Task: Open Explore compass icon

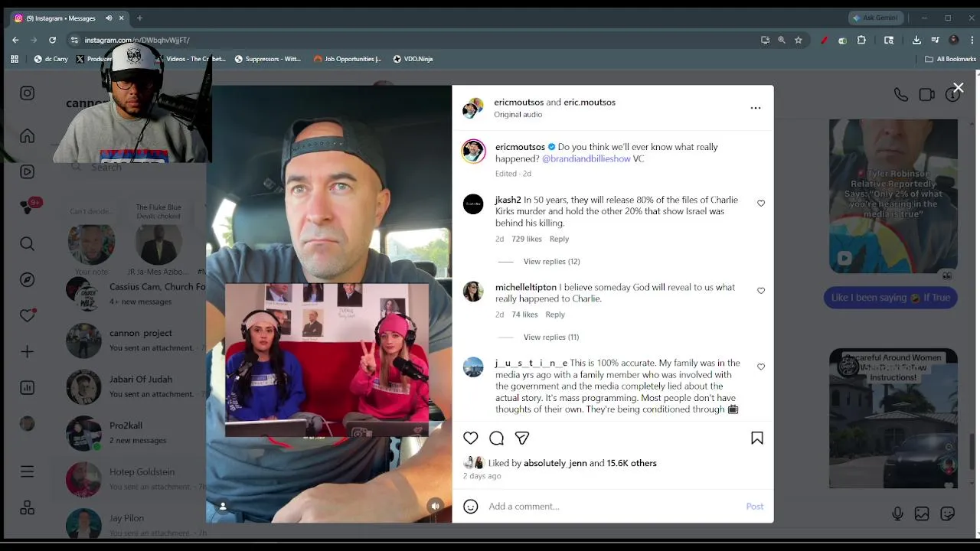Action: [28, 280]
